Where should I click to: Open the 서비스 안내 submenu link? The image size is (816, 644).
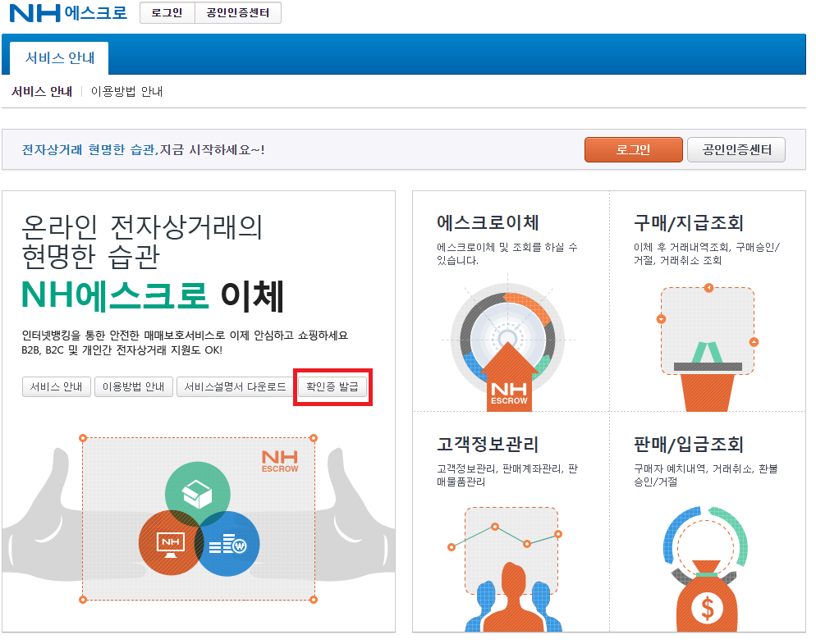pyautogui.click(x=42, y=92)
